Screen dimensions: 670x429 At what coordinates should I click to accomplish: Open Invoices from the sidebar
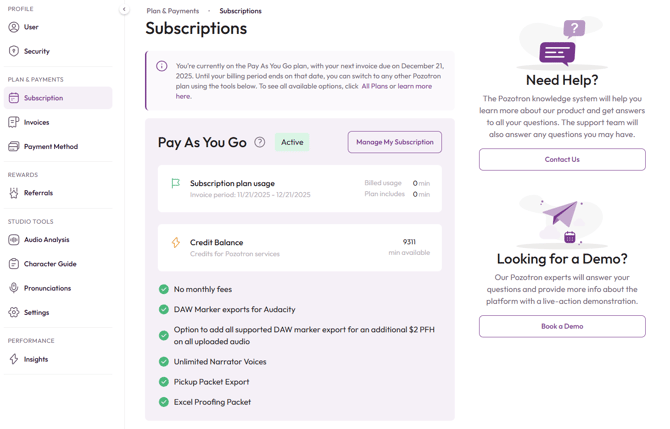[x=36, y=122]
